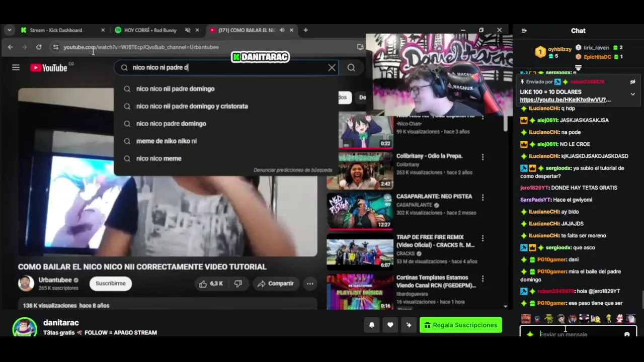This screenshot has height=362, width=644.
Task: Open options for TRAP DE FREE FIRE video
Action: point(482,238)
